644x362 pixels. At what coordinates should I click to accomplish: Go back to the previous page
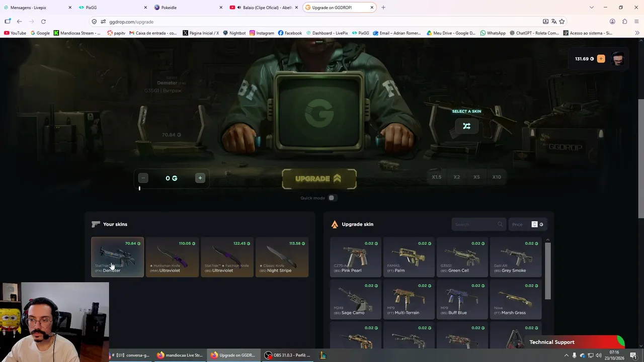tap(19, 22)
